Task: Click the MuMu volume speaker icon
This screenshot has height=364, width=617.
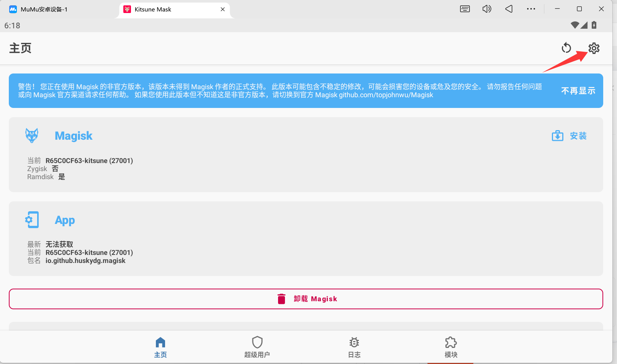Action: (x=487, y=9)
